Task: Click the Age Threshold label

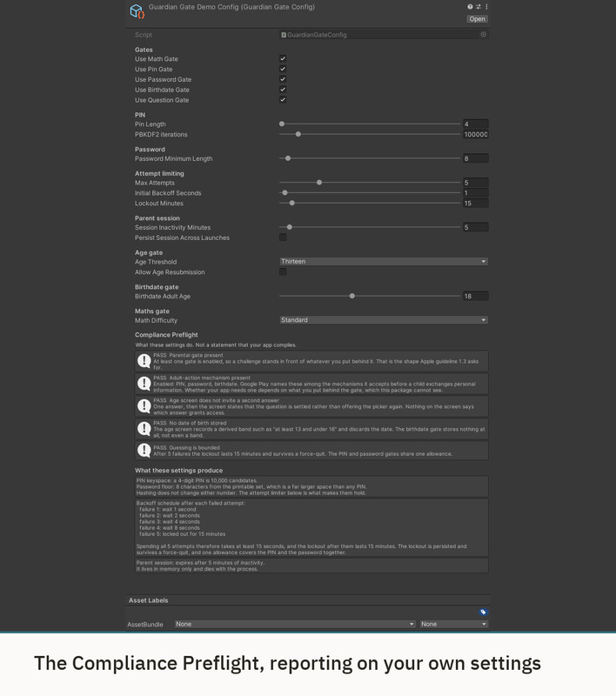Action: pyautogui.click(x=156, y=262)
